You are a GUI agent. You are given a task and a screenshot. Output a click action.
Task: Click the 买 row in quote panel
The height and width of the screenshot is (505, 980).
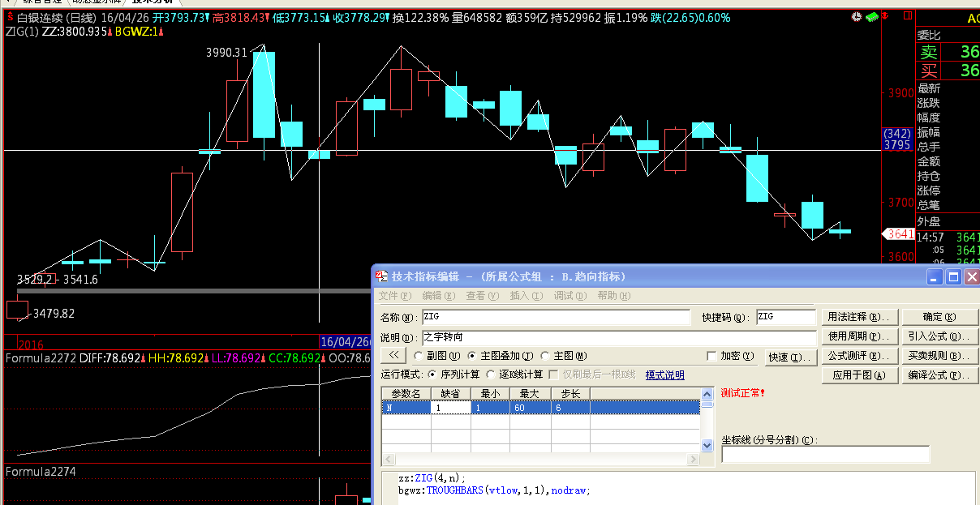(x=948, y=71)
